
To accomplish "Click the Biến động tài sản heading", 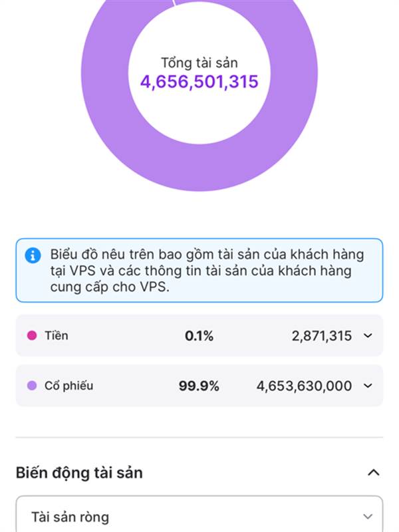I will 79,473.
